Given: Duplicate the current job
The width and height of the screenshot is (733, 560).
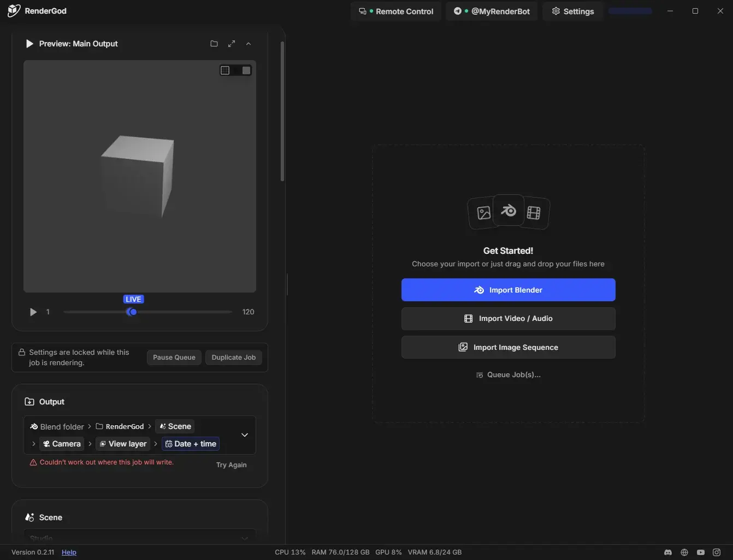Looking at the screenshot, I should tap(234, 358).
